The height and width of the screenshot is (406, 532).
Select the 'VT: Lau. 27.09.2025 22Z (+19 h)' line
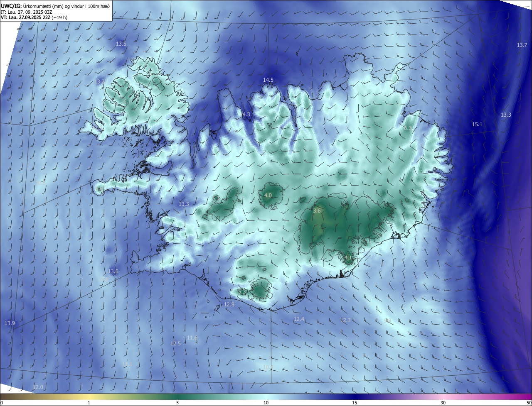[34, 17]
